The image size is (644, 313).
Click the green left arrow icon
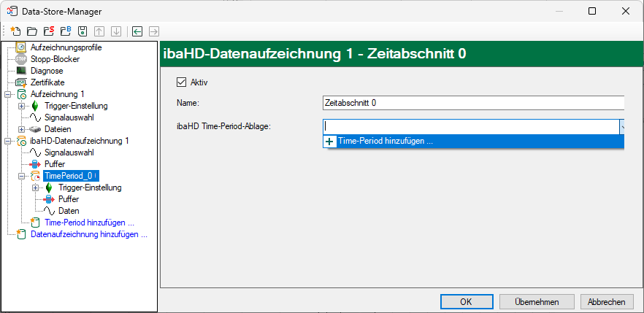(x=137, y=31)
